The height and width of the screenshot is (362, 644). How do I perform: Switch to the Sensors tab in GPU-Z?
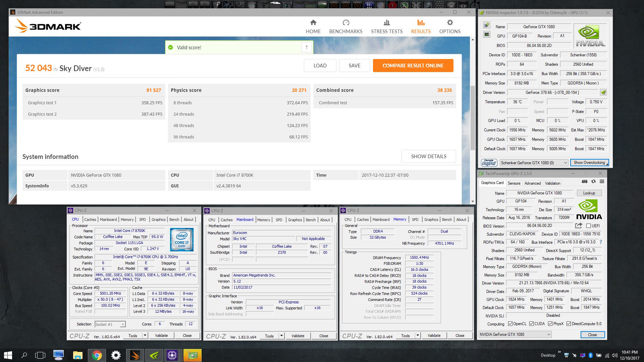click(x=514, y=183)
